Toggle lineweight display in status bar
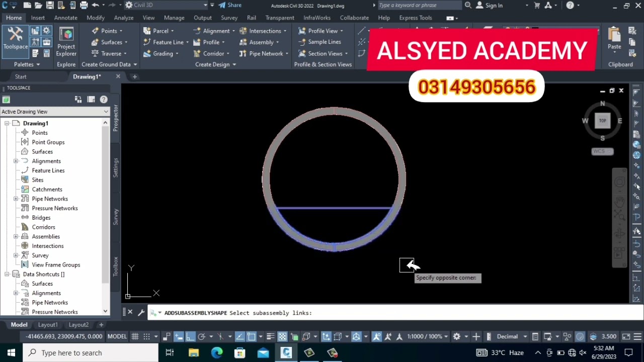Screen dimensions: 644x362 pos(271,336)
